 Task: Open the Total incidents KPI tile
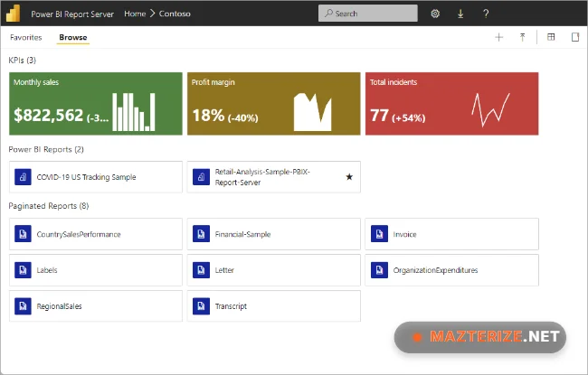(452, 104)
